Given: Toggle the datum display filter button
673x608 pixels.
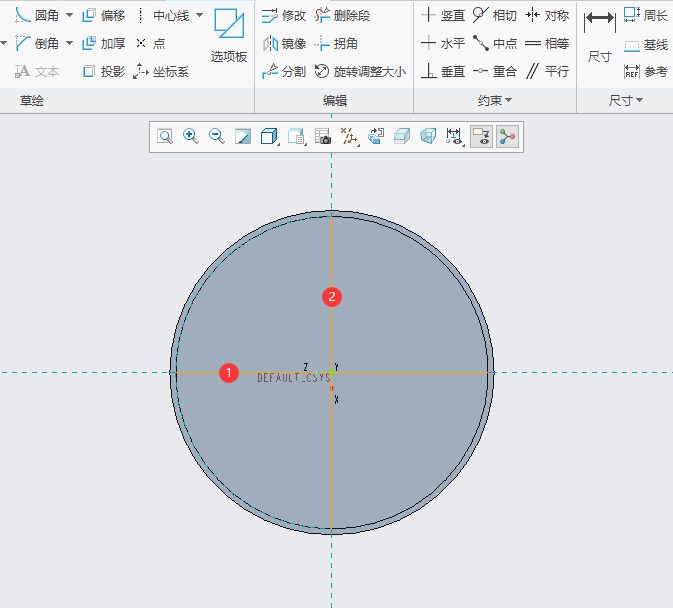Looking at the screenshot, I should (x=350, y=137).
